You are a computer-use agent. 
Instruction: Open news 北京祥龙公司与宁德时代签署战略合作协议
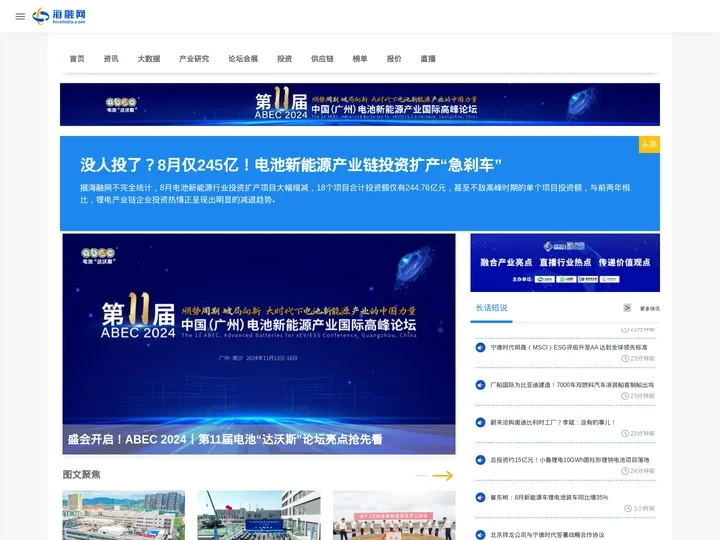click(547, 535)
